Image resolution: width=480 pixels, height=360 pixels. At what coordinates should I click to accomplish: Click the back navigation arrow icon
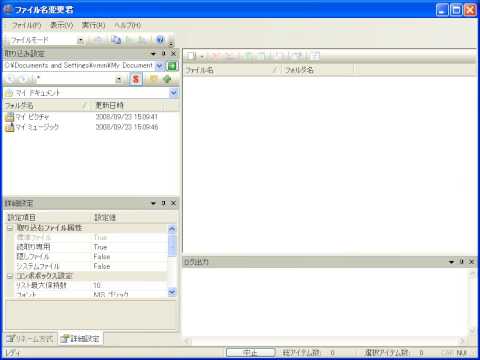click(x=11, y=79)
